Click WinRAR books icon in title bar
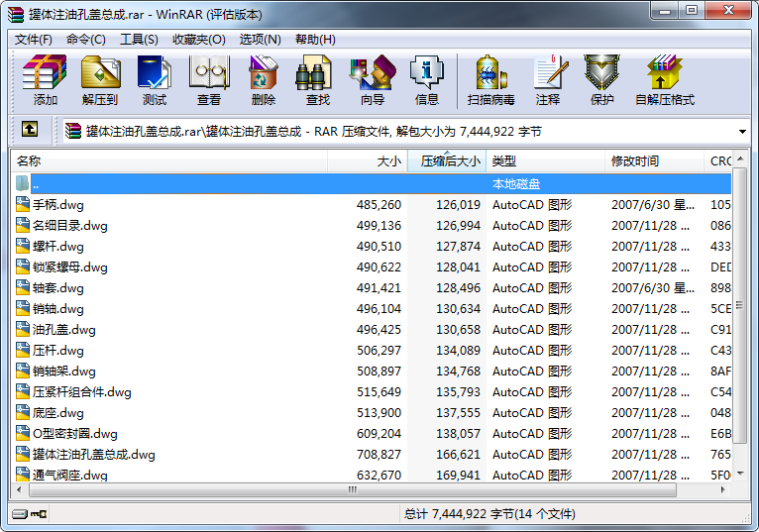 [x=16, y=15]
